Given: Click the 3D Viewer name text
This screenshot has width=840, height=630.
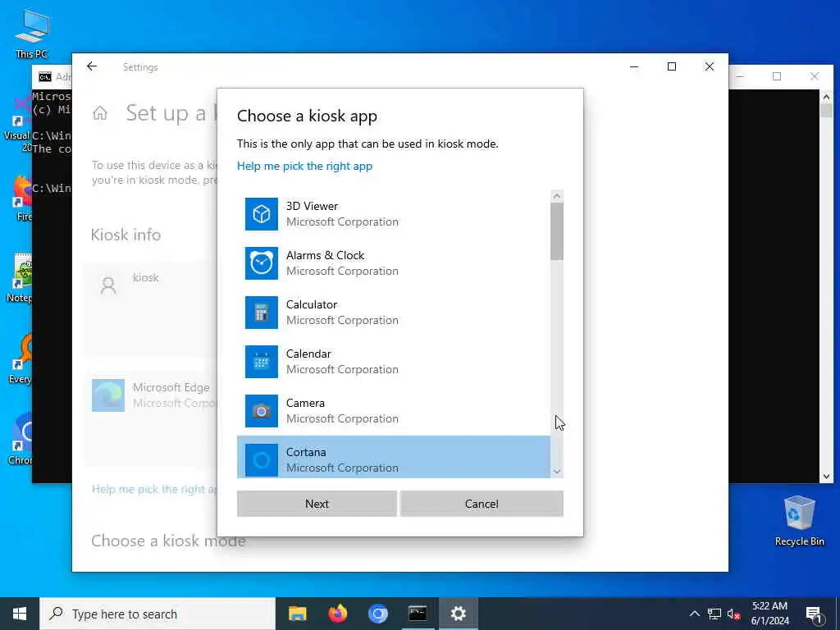Looking at the screenshot, I should click(312, 206).
